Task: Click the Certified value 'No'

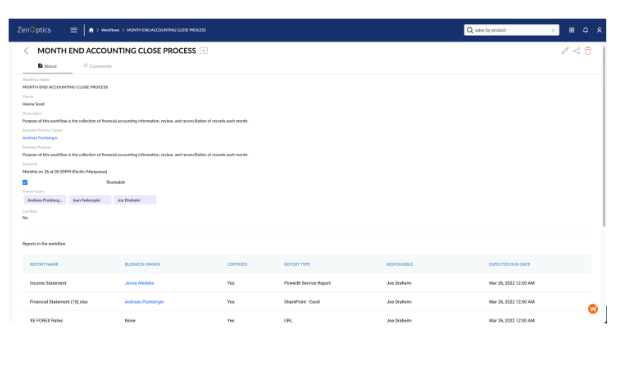Action: [25, 218]
